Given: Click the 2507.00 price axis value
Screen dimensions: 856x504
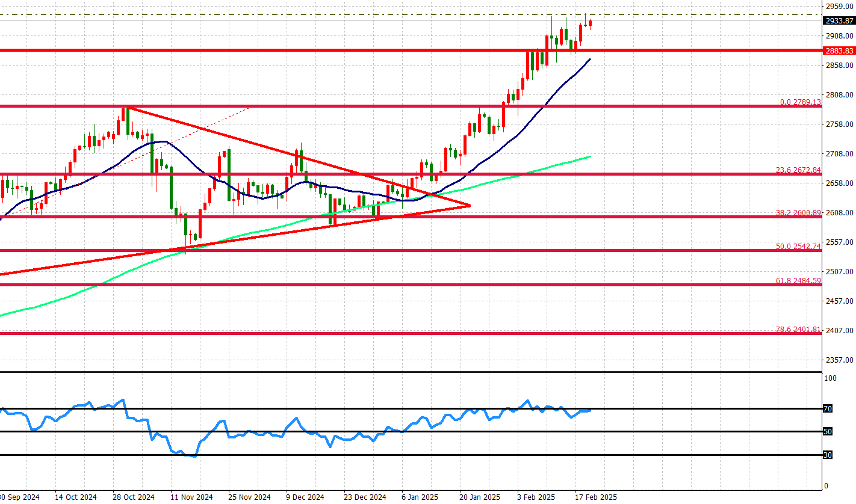Looking at the screenshot, I should coord(839,272).
